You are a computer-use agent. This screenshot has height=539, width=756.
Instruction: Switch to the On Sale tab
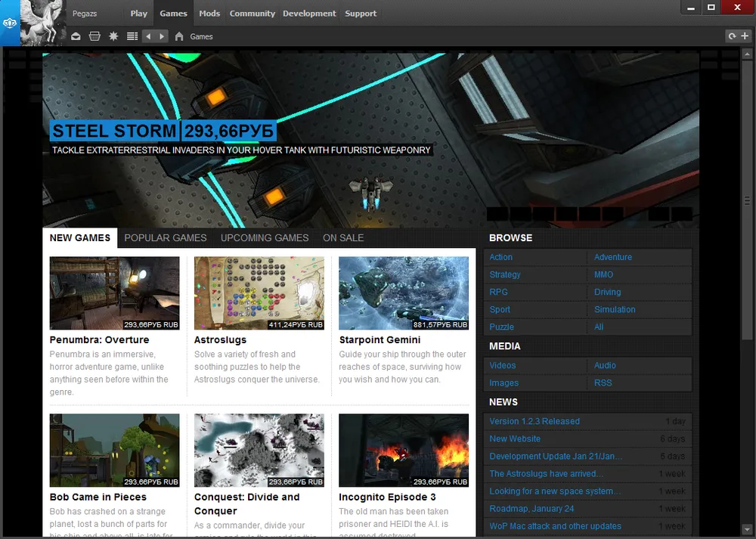343,238
